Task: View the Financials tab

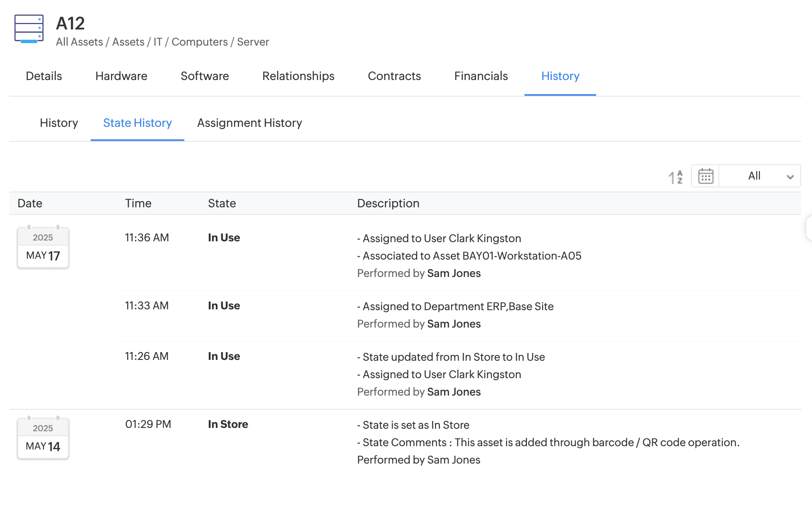Action: click(481, 76)
